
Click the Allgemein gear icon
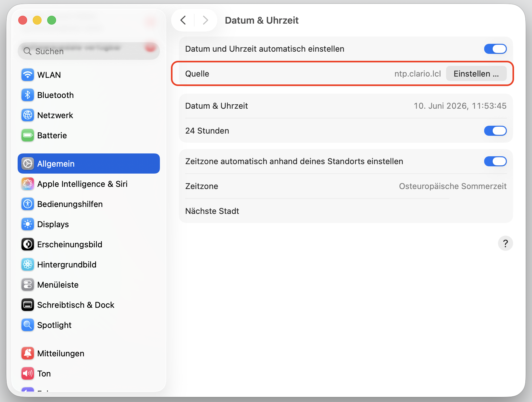(28, 164)
